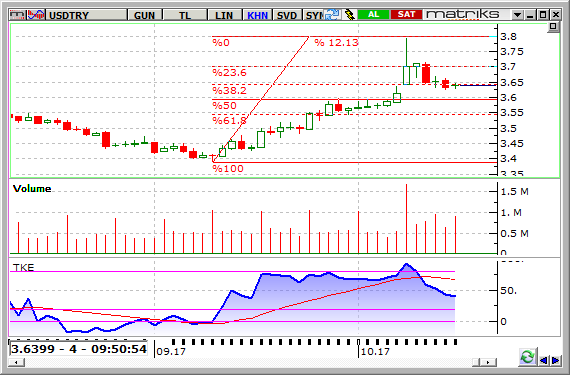This screenshot has height=375, width=570.
Task: Click the green AL buy button
Action: tap(373, 15)
